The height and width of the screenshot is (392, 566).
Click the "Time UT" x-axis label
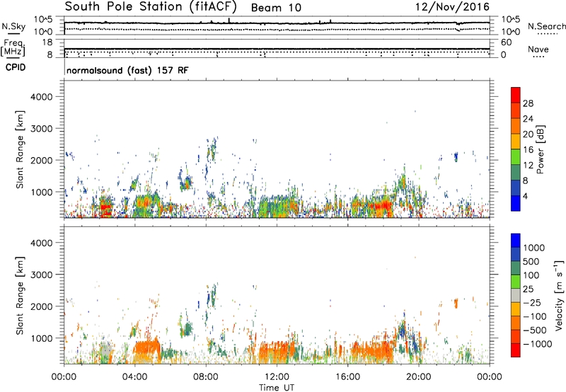point(277,388)
